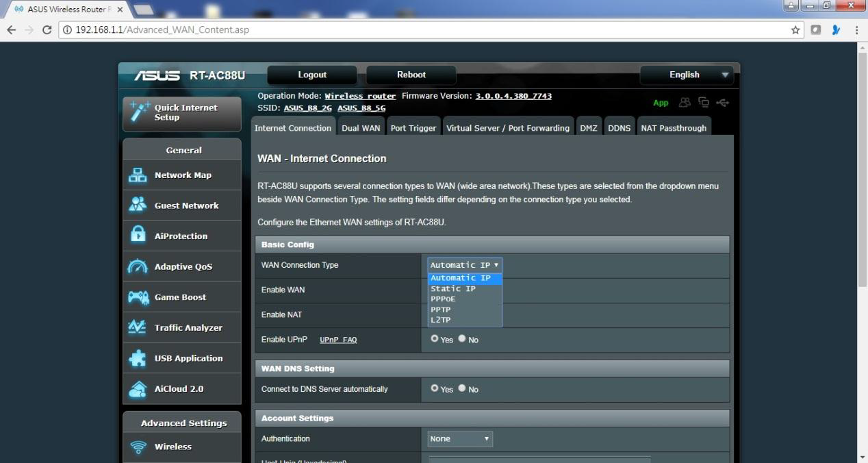Click the Traffic Analyzer chart icon

pos(138,327)
